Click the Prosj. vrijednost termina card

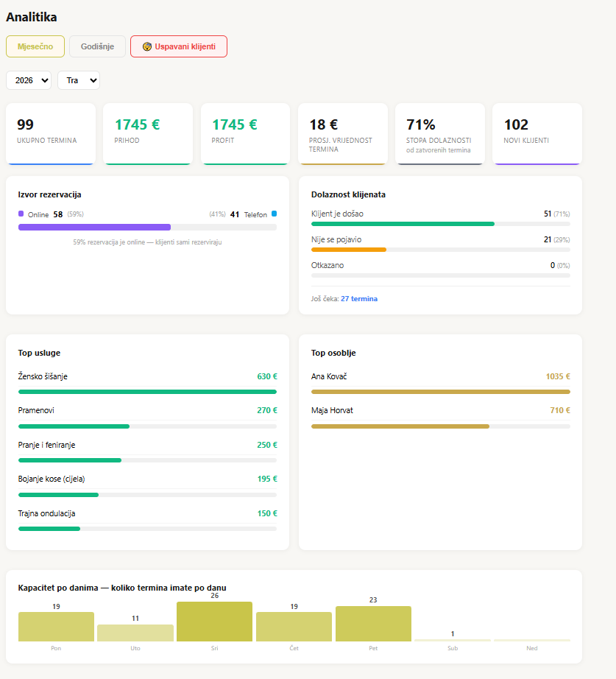coord(342,133)
